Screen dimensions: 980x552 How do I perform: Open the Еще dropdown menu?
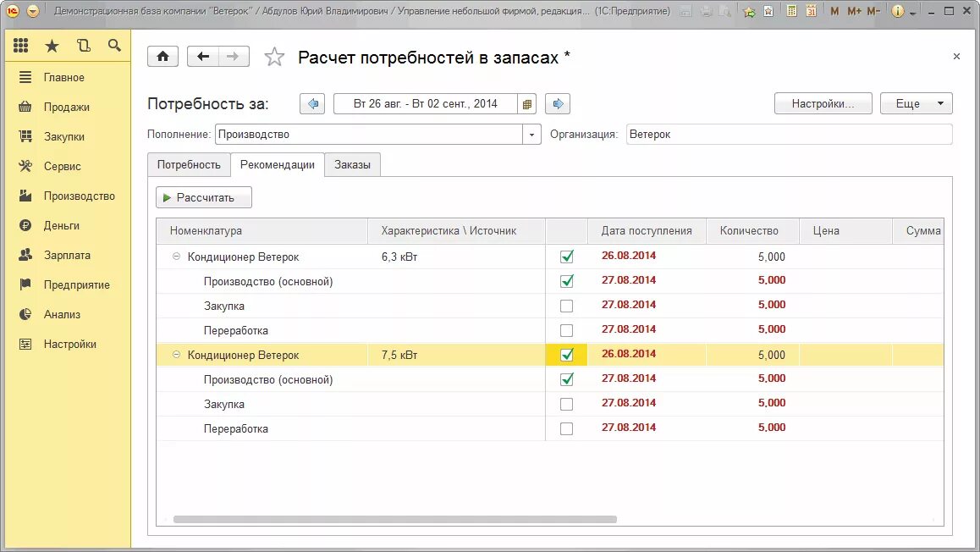917,103
